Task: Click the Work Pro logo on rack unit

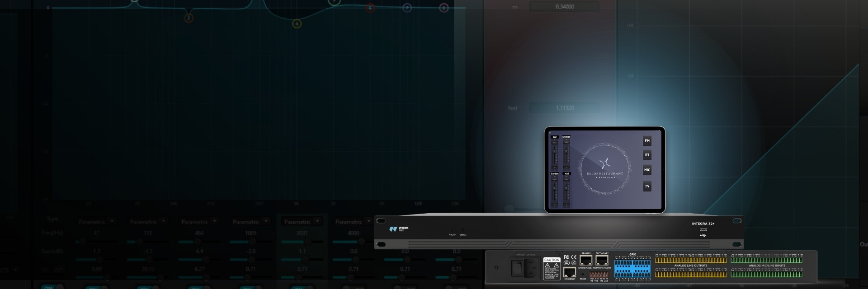Action: (399, 229)
